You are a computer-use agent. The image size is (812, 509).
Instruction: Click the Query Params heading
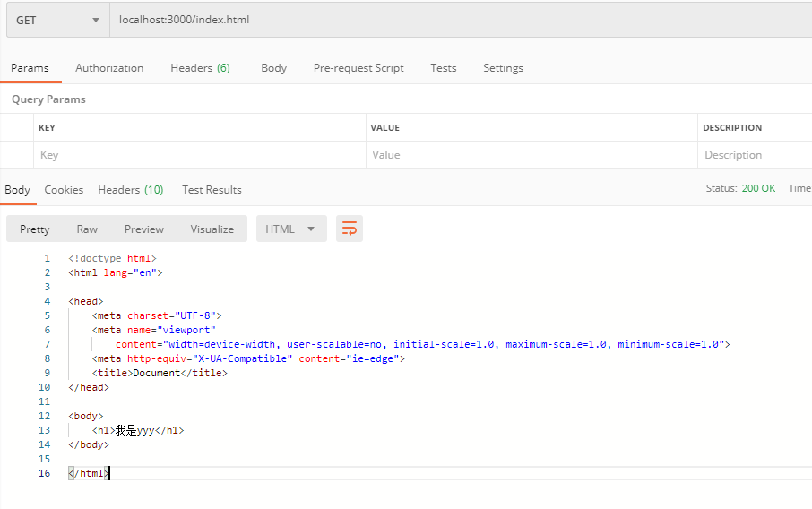tap(48, 99)
